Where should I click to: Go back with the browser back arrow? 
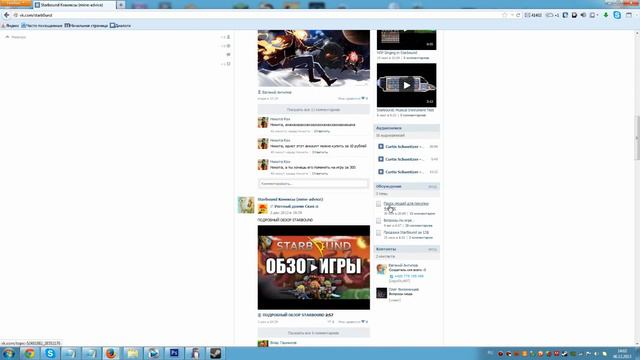pos(7,15)
